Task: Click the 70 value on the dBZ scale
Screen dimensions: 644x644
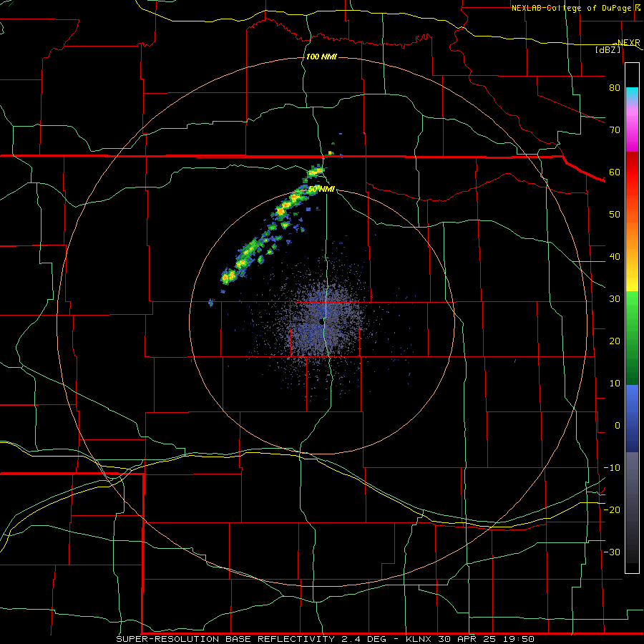Action: pyautogui.click(x=615, y=130)
